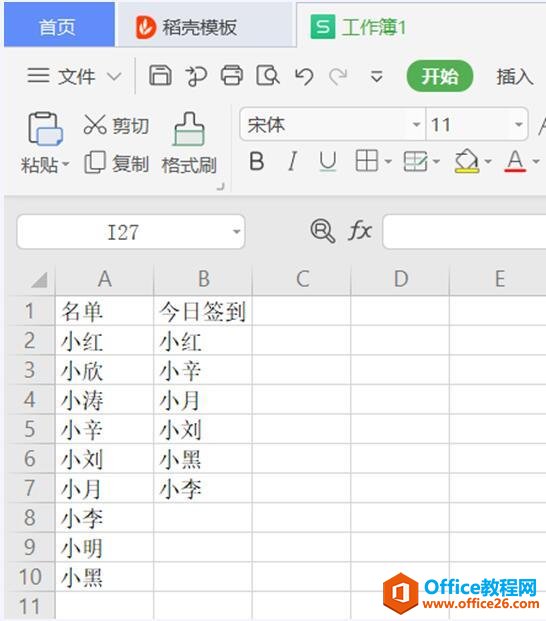This screenshot has width=546, height=621.
Task: Toggle Bold formatting
Action: 257,162
